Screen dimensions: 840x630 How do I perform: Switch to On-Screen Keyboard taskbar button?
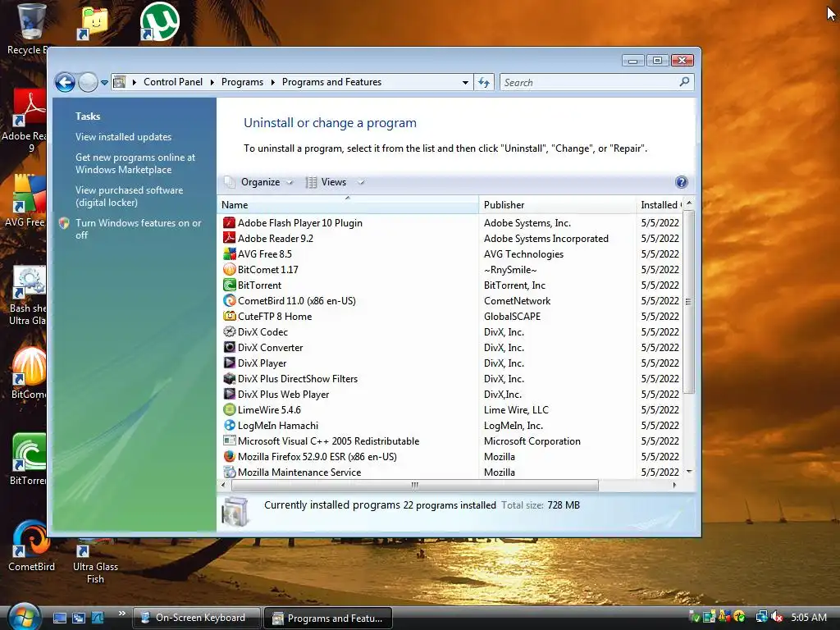coord(196,618)
